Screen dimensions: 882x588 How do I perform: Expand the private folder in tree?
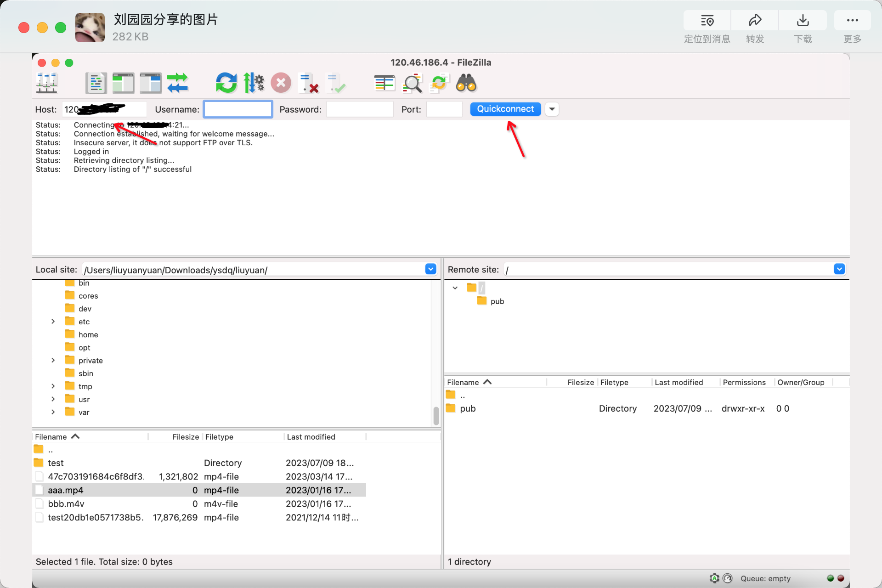[53, 361]
